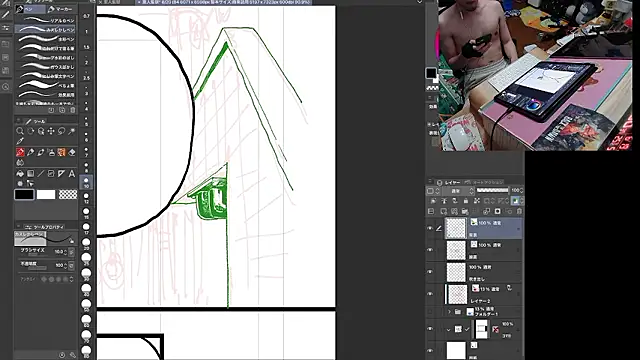
Task: Open the レイヤー panel tab
Action: tap(449, 182)
